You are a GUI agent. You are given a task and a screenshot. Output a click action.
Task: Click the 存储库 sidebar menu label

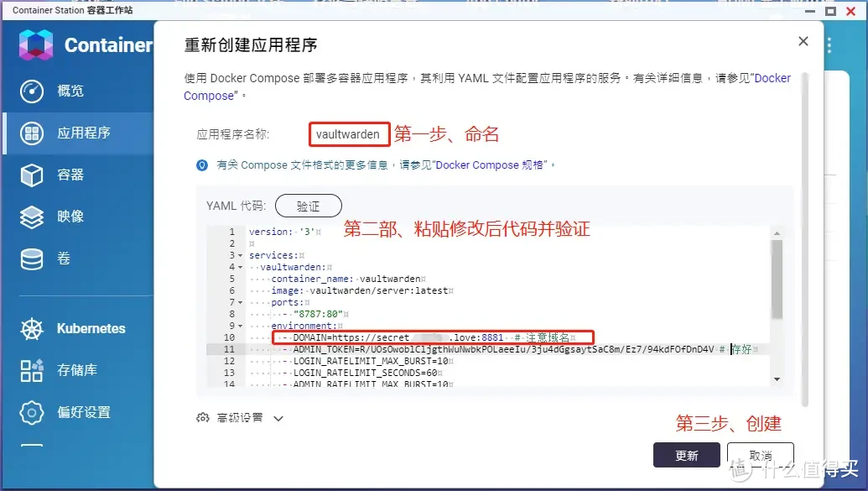pos(77,370)
